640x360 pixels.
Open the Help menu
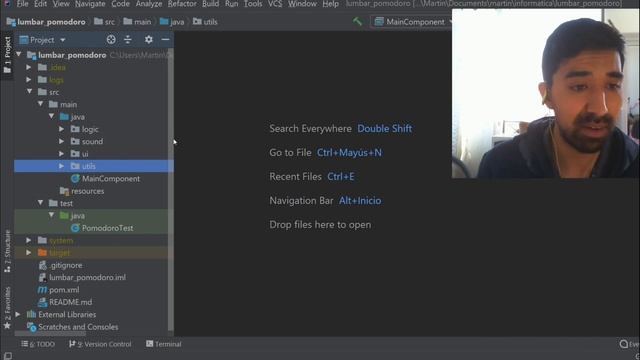pyautogui.click(x=331, y=4)
